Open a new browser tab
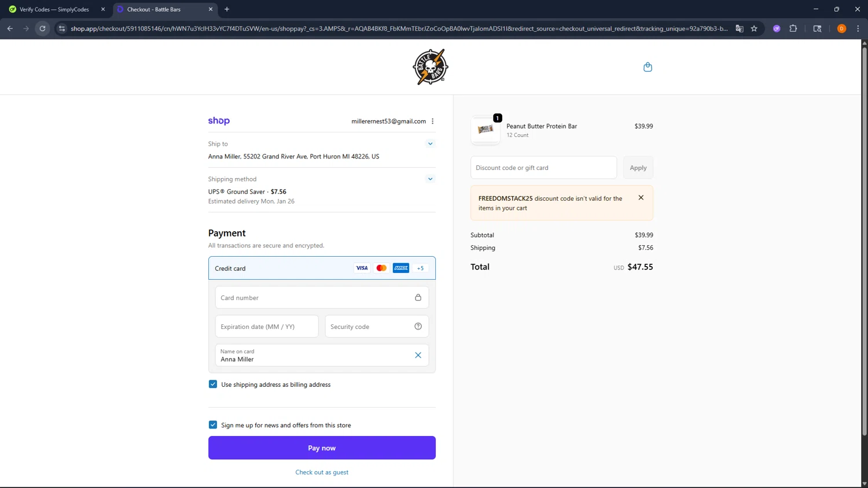 tap(227, 9)
